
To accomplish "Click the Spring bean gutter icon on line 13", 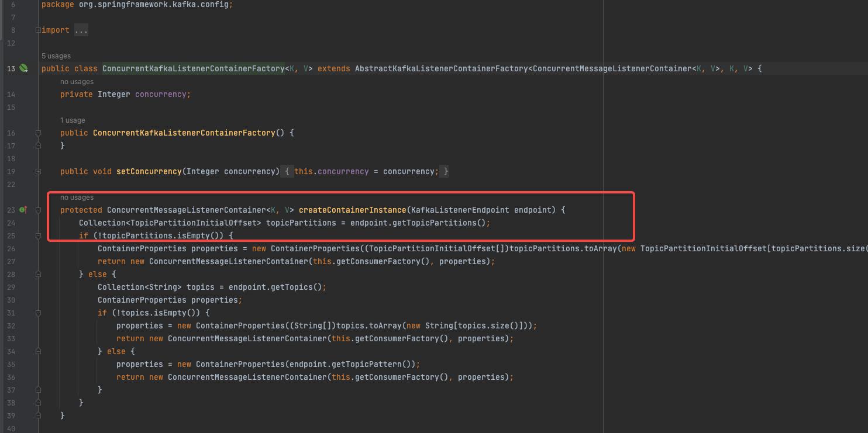I will pyautogui.click(x=23, y=68).
